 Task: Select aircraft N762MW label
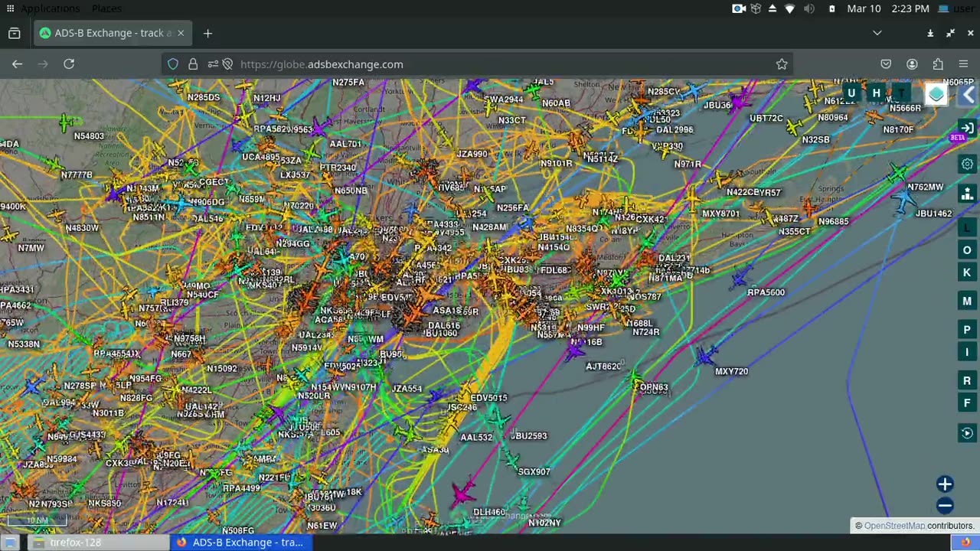tap(925, 187)
